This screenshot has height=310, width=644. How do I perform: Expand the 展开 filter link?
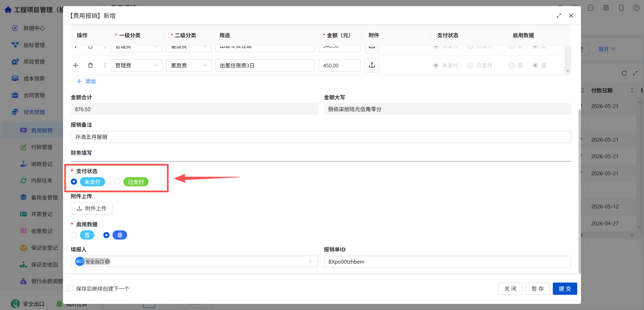(607, 49)
